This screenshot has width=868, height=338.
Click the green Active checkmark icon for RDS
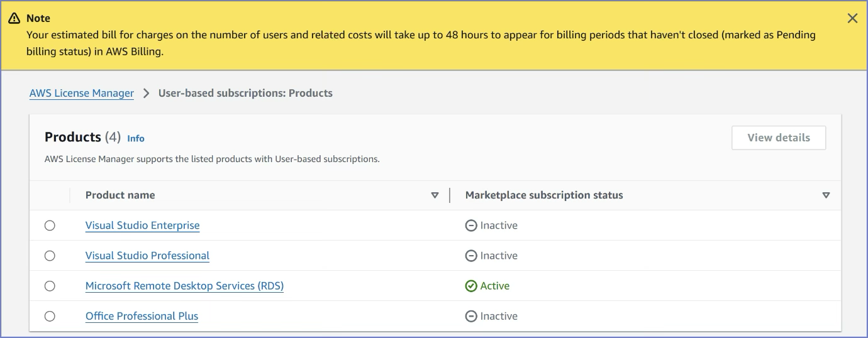tap(471, 286)
